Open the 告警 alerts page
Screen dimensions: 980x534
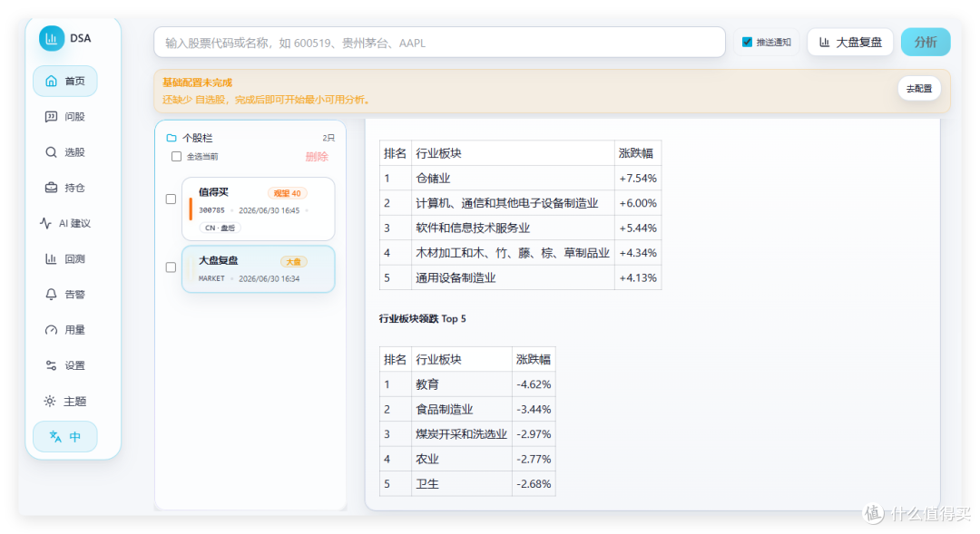[65, 295]
